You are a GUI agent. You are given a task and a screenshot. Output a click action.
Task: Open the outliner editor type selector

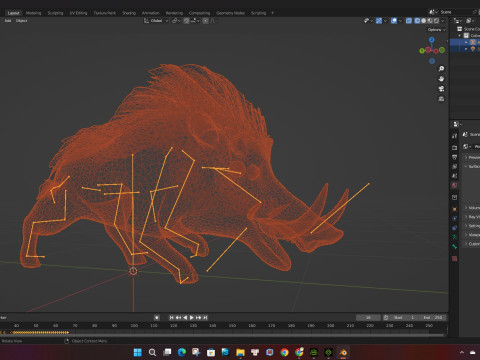(458, 21)
